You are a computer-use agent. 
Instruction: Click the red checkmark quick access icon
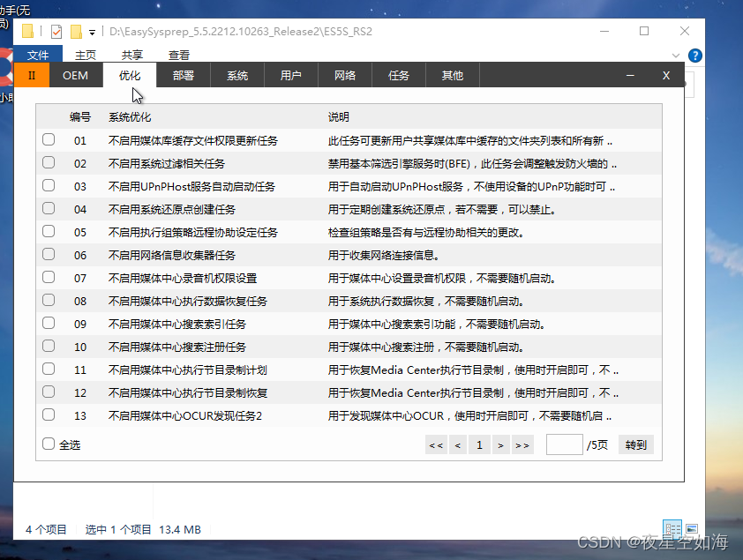(55, 30)
